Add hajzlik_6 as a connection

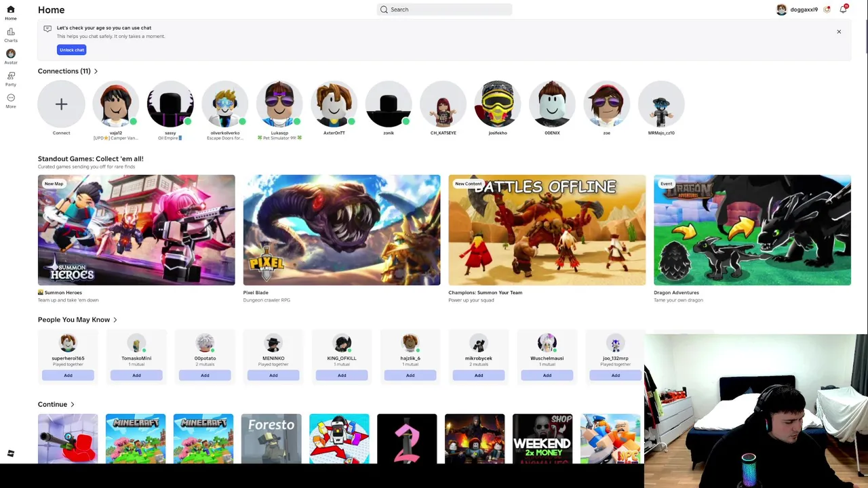point(410,375)
